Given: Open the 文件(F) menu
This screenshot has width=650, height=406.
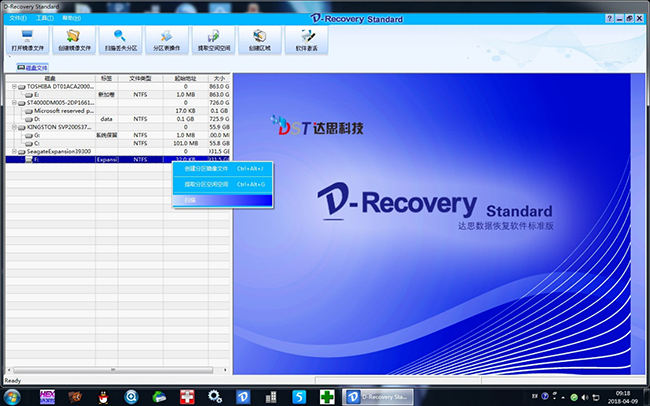Looking at the screenshot, I should [x=18, y=18].
